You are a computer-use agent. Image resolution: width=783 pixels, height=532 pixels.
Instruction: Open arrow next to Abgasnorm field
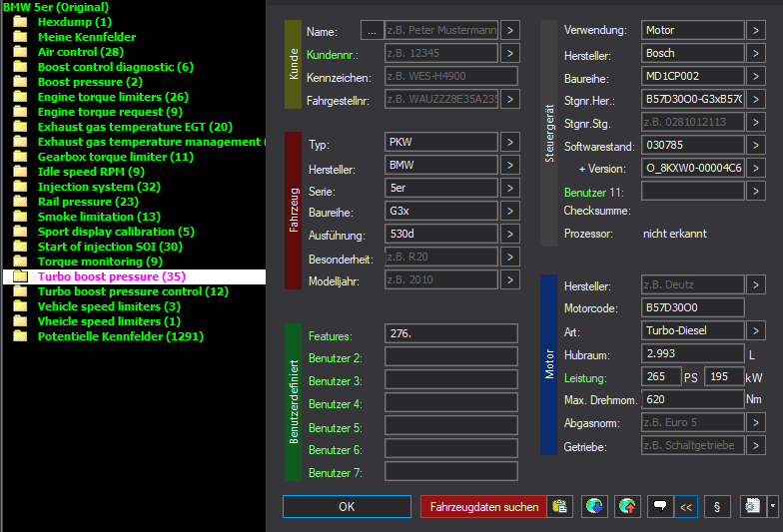pyautogui.click(x=756, y=423)
